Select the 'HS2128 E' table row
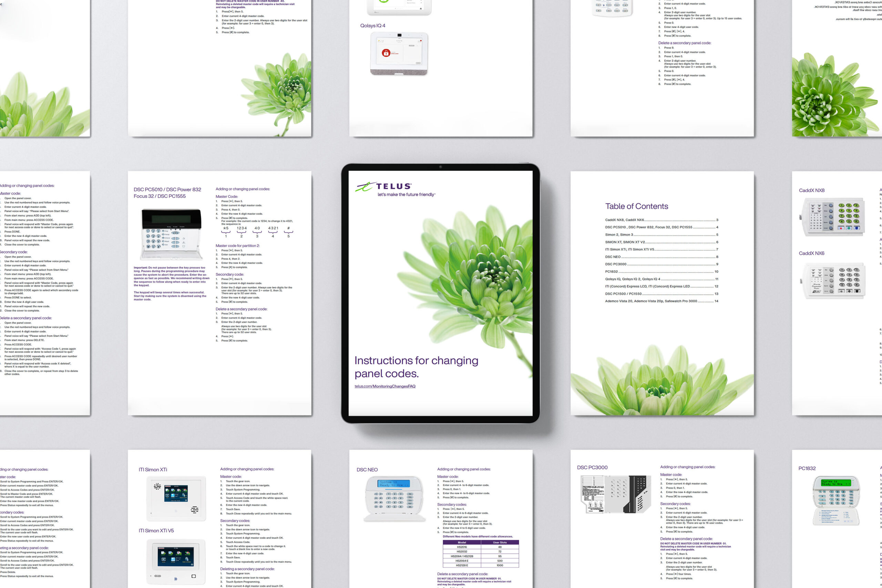This screenshot has height=588, width=882. (x=481, y=566)
